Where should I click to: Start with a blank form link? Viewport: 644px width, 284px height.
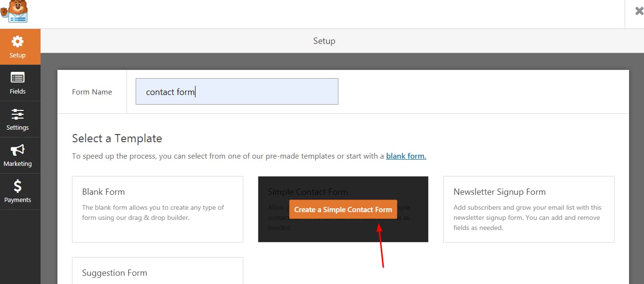click(x=406, y=156)
